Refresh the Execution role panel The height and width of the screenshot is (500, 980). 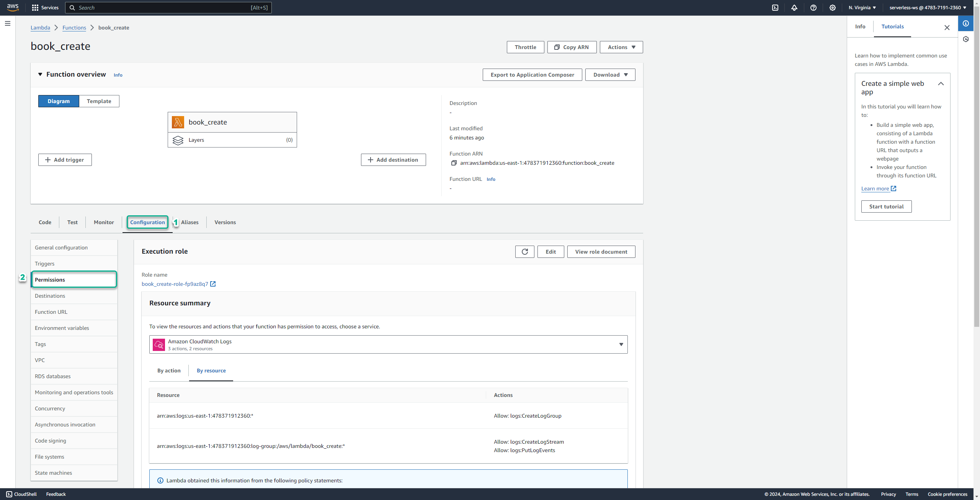(524, 252)
